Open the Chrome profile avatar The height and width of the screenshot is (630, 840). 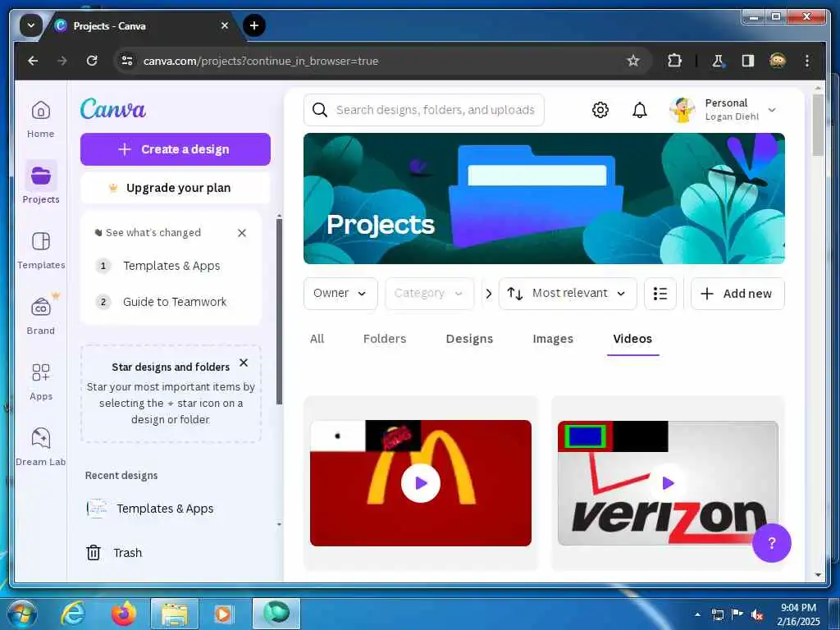[x=778, y=61]
